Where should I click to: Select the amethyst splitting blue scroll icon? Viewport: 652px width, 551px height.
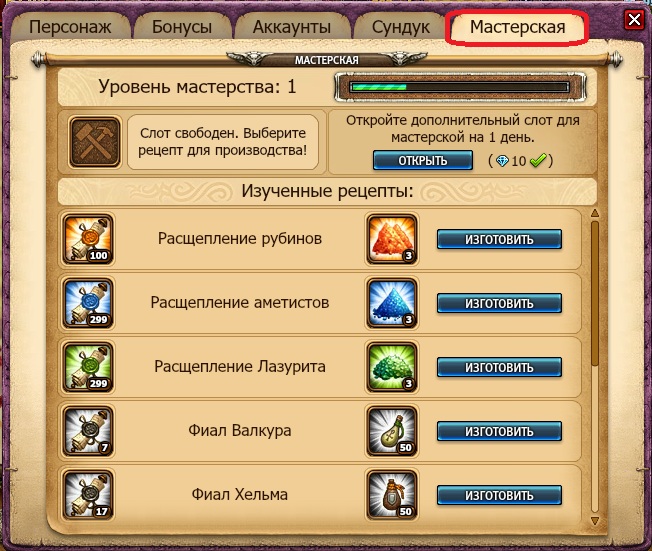(88, 303)
